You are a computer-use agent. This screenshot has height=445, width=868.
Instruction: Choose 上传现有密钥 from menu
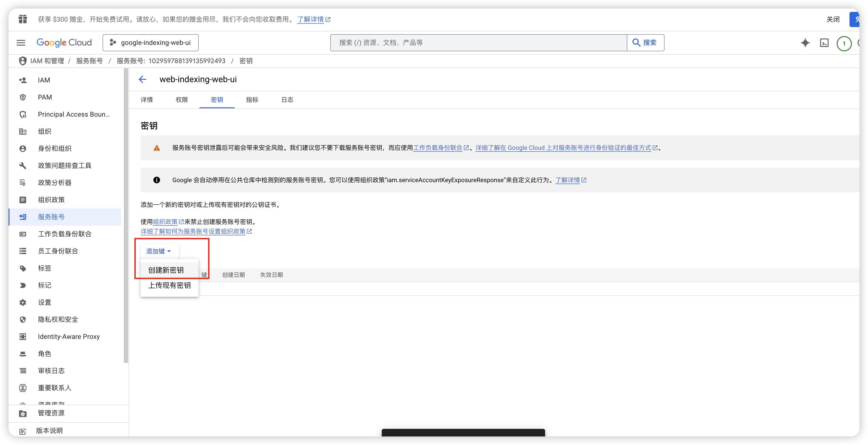[170, 285]
